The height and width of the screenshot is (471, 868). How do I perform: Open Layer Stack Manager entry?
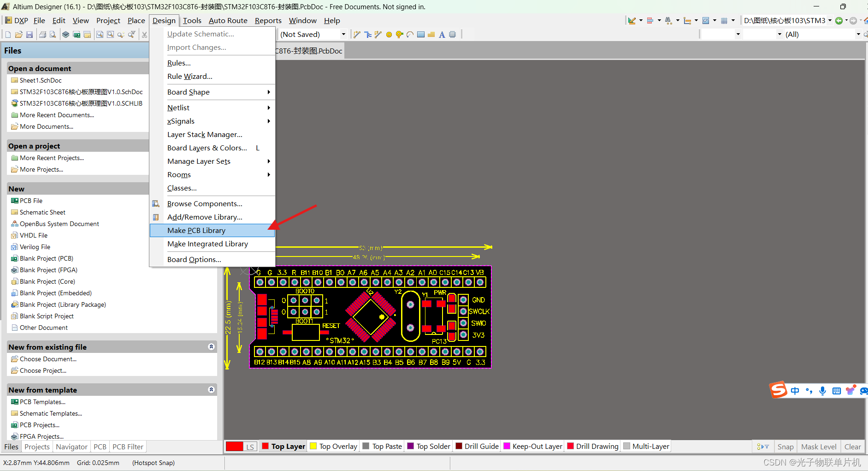point(213,135)
